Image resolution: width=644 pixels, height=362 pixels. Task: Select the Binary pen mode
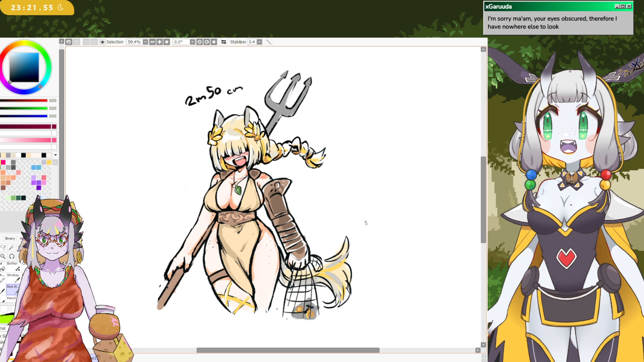click(x=10, y=238)
